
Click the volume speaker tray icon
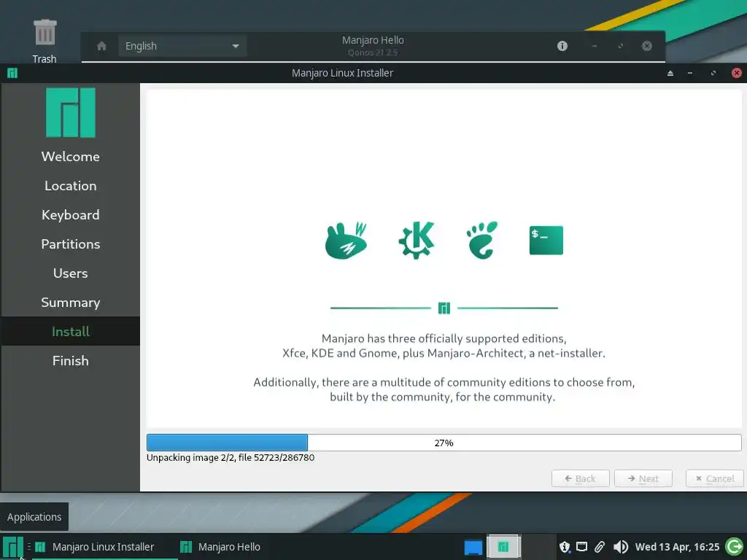620,547
